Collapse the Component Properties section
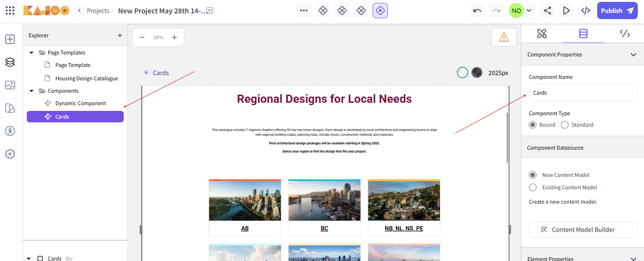 [x=633, y=54]
